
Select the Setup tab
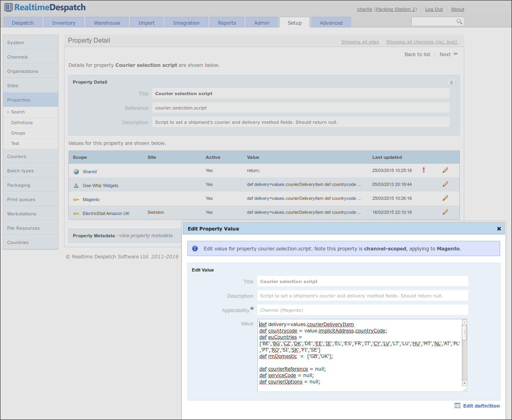click(x=294, y=22)
